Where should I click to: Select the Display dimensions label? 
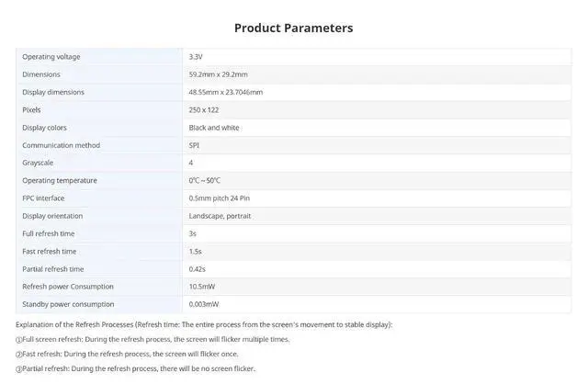[x=53, y=92]
